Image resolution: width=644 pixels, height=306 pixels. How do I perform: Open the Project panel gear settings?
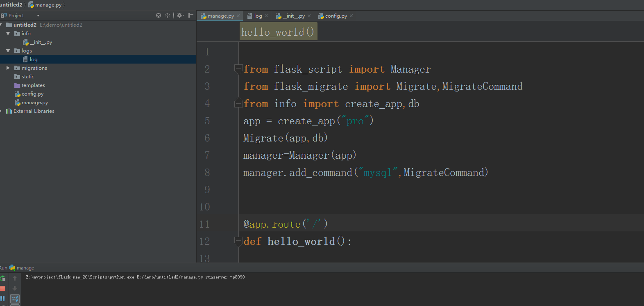click(180, 15)
